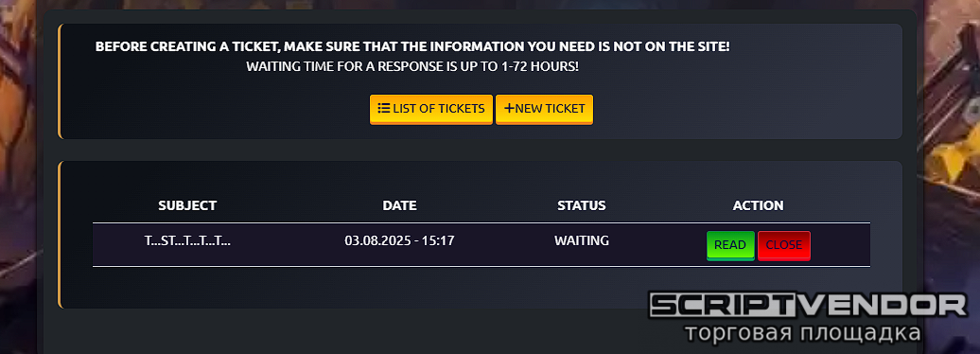
Task: Open the ticket with green READ button
Action: click(730, 245)
